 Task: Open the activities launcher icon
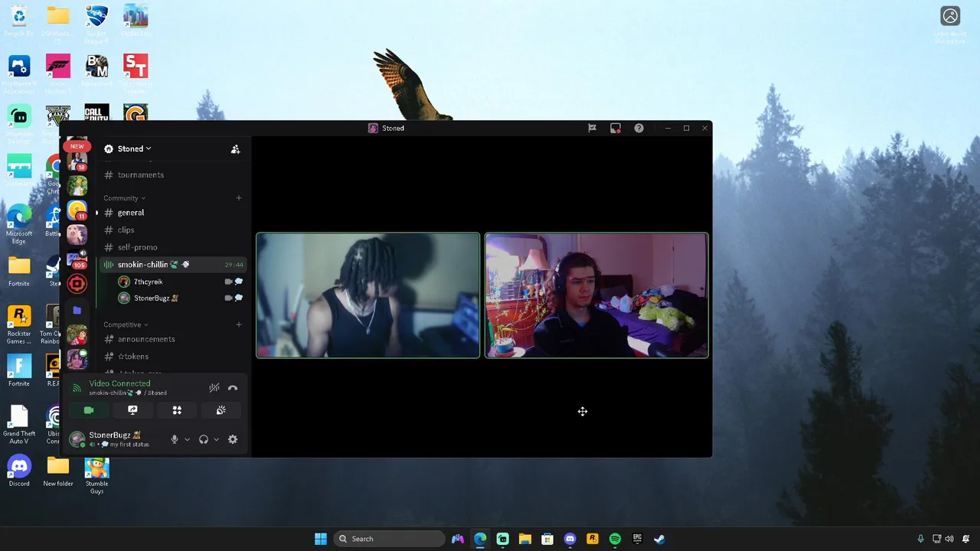click(177, 410)
